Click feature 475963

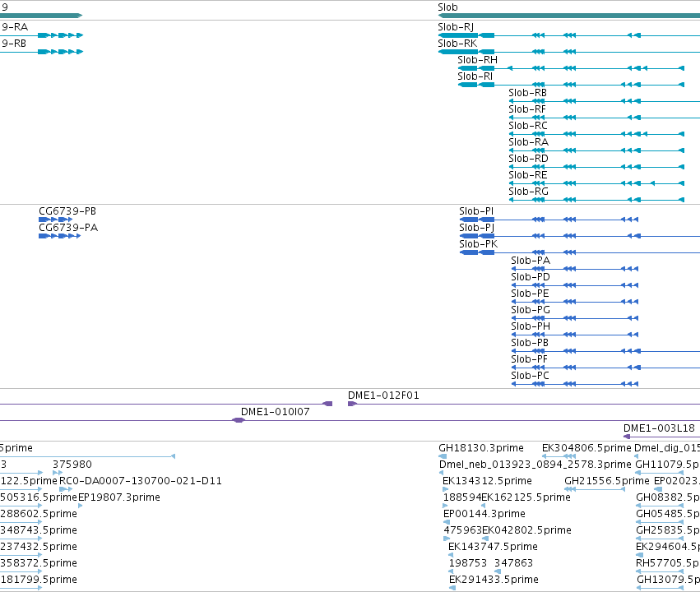click(x=462, y=530)
